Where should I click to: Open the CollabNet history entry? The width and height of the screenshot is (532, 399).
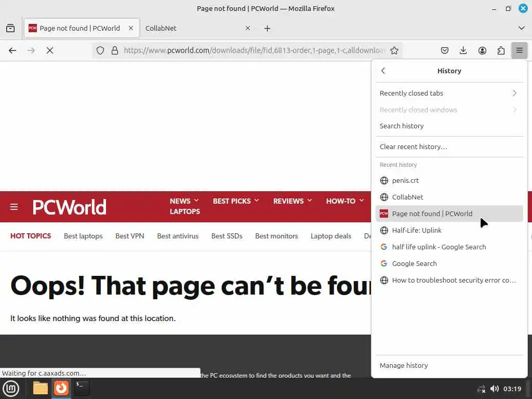449,197
